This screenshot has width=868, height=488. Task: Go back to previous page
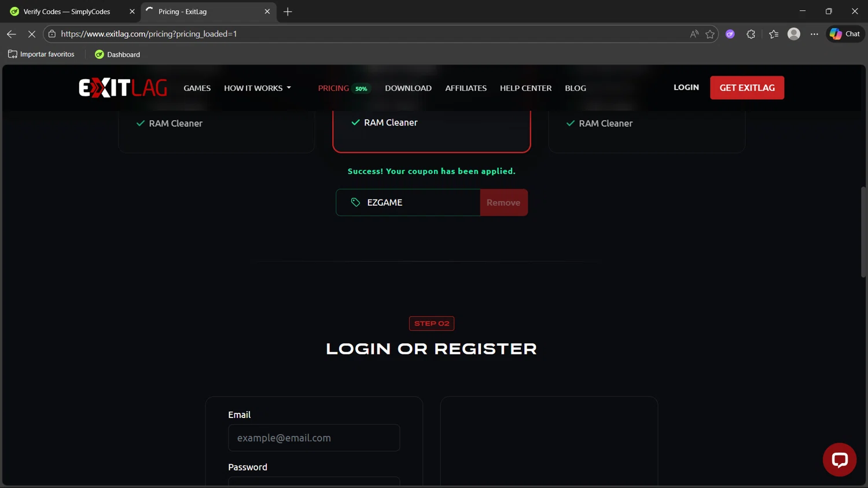click(x=12, y=34)
